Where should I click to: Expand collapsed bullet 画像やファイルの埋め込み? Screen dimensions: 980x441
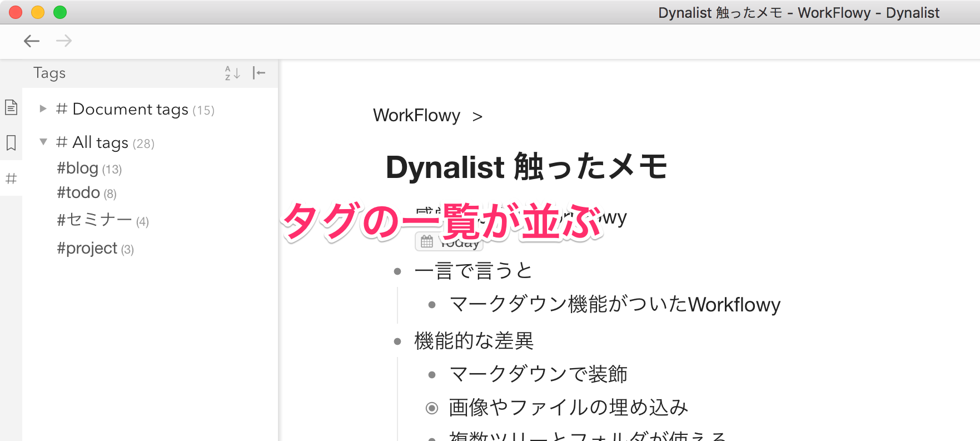tap(432, 409)
